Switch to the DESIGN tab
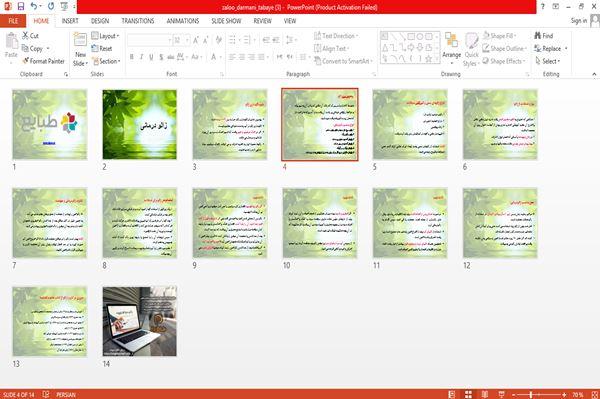The image size is (600, 399). pyautogui.click(x=100, y=21)
